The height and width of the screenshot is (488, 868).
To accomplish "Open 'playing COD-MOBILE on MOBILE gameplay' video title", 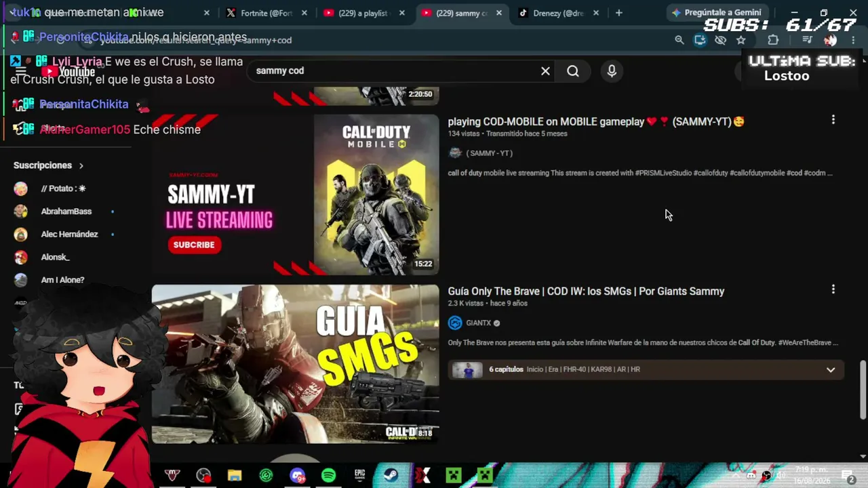I will tap(596, 122).
